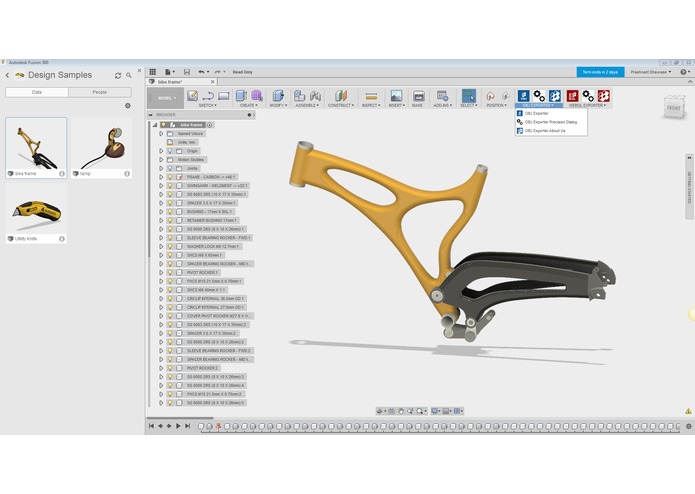Screen dimensions: 695x494
Task: Refresh the Design Samples data panel
Action: (x=118, y=76)
